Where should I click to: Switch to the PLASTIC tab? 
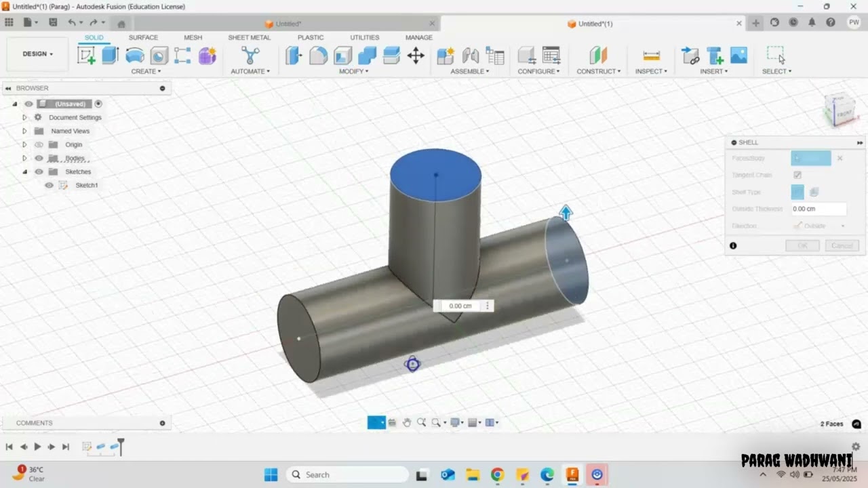(311, 37)
